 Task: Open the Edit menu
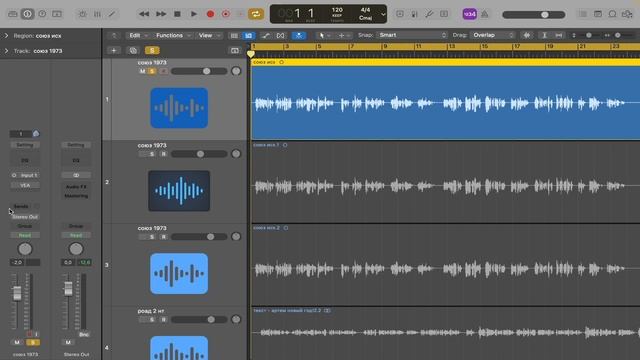[138, 36]
